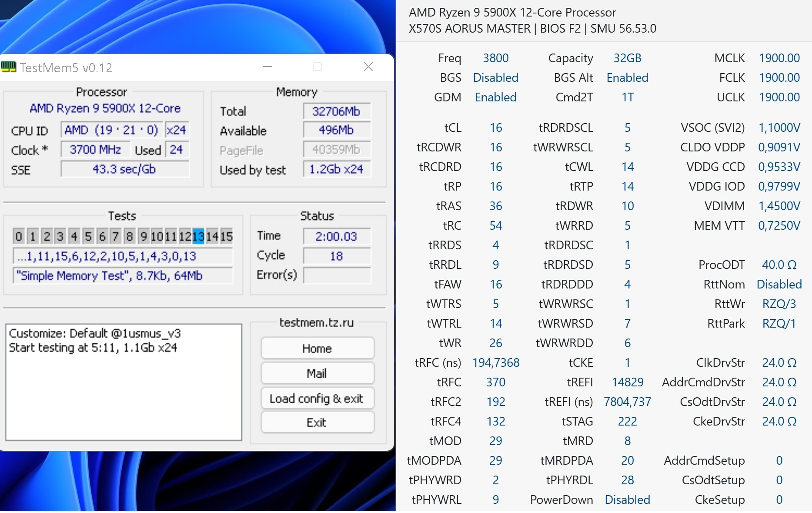Click the VDIMM voltage value
The width and height of the screenshot is (812, 513).
[x=779, y=206]
